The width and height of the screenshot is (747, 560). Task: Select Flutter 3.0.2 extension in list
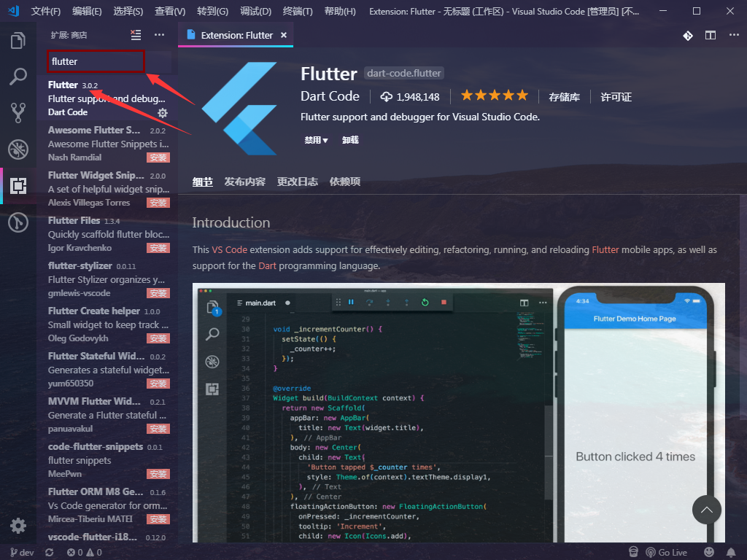(108, 98)
